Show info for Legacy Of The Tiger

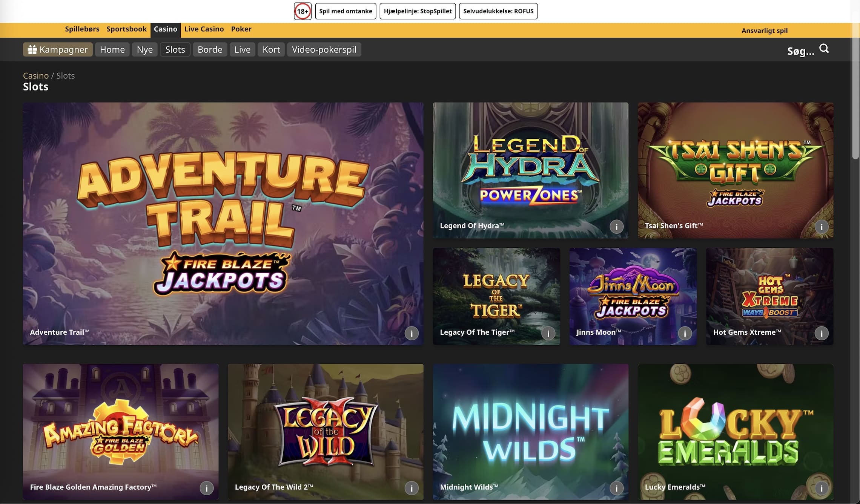tap(548, 333)
